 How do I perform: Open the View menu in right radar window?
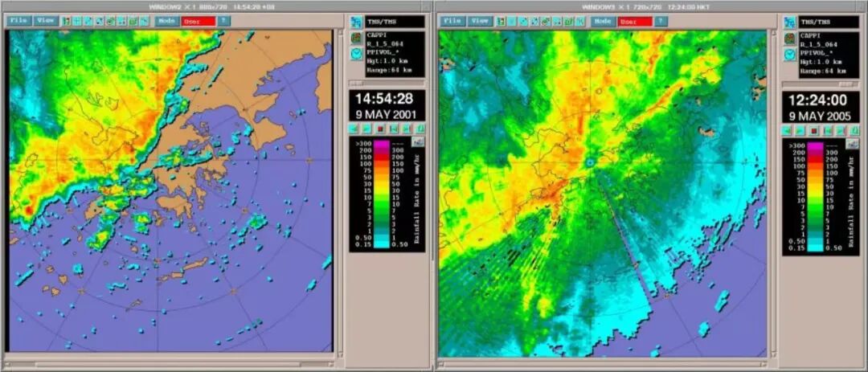tap(480, 21)
